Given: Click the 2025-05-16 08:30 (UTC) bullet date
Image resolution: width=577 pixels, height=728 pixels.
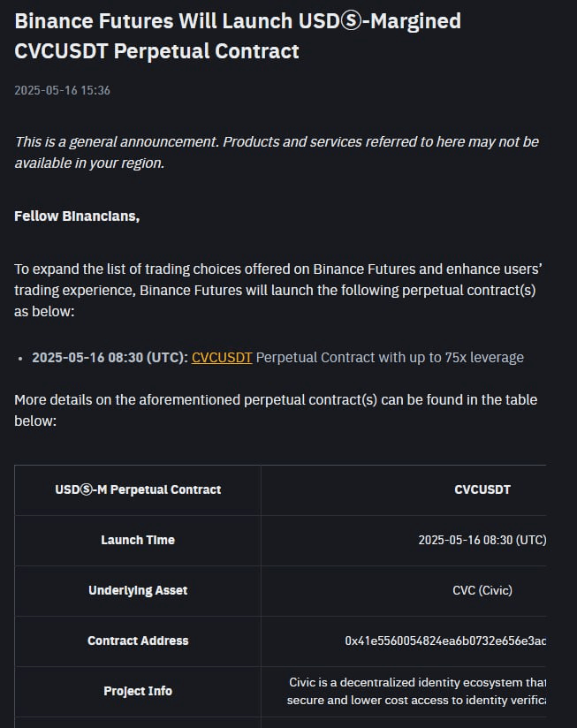Looking at the screenshot, I should 110,358.
